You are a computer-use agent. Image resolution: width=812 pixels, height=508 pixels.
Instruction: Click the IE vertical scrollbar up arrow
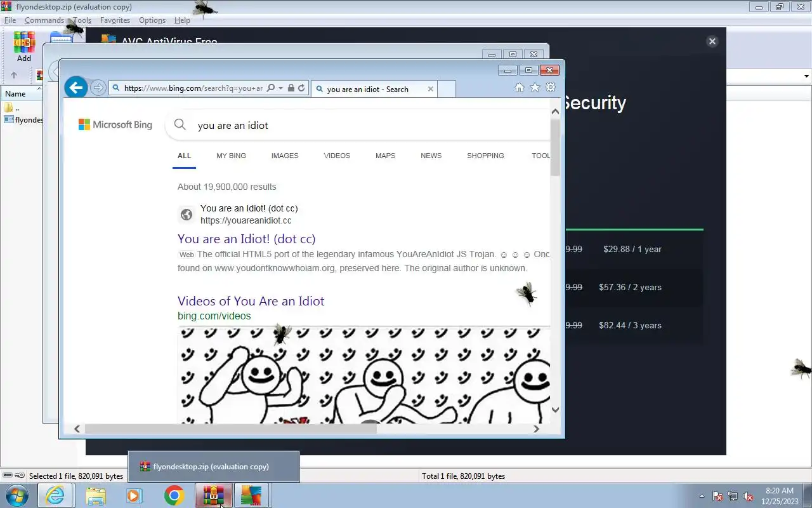pos(555,111)
